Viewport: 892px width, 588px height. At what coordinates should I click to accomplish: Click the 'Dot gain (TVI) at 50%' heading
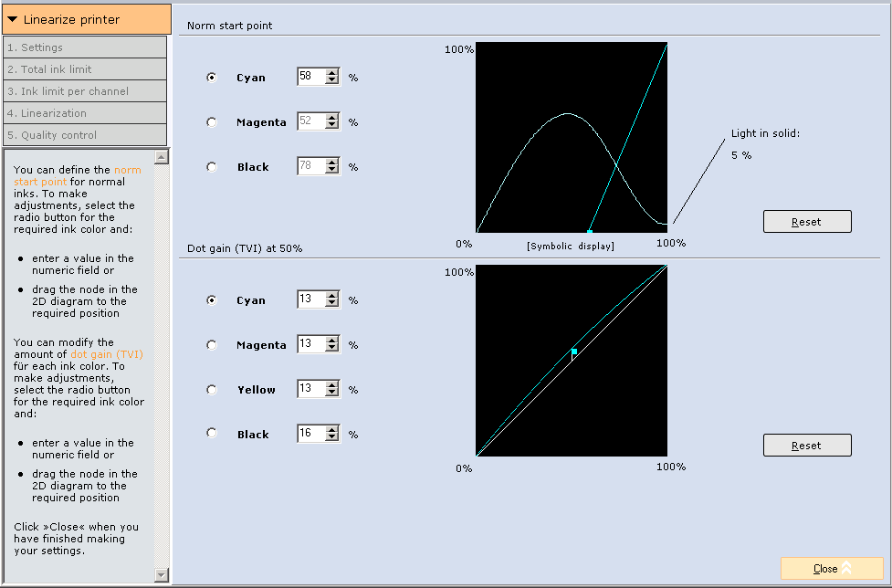tap(245, 248)
